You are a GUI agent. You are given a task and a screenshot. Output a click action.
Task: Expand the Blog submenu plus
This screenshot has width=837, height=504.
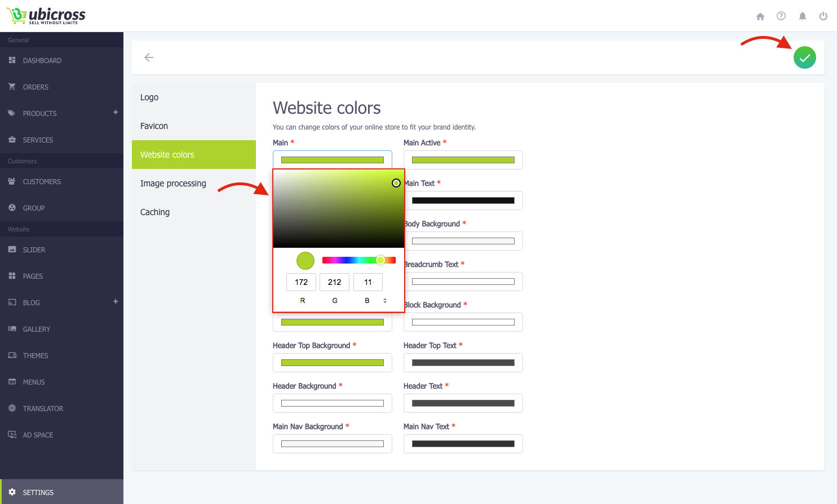tap(116, 301)
